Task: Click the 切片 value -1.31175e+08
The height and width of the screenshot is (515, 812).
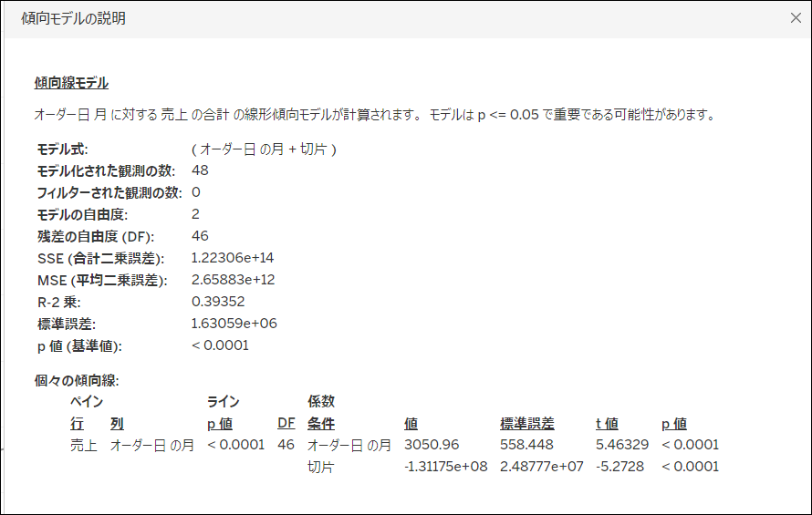Action: [445, 467]
